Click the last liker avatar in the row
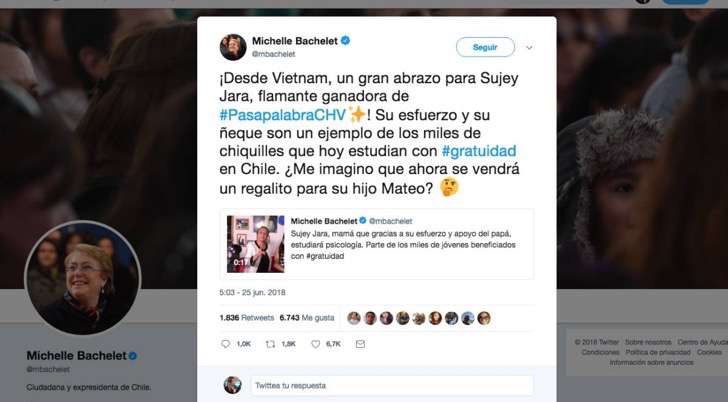This screenshot has height=402, width=728. point(484,318)
